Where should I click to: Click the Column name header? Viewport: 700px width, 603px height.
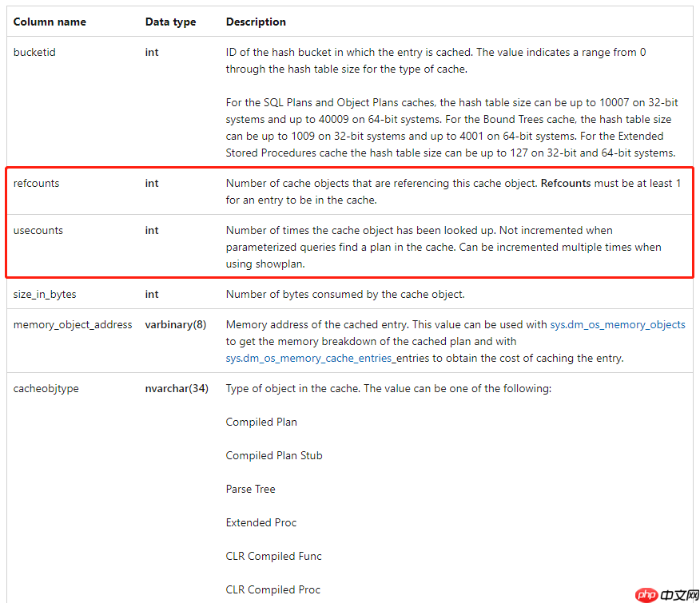click(50, 22)
